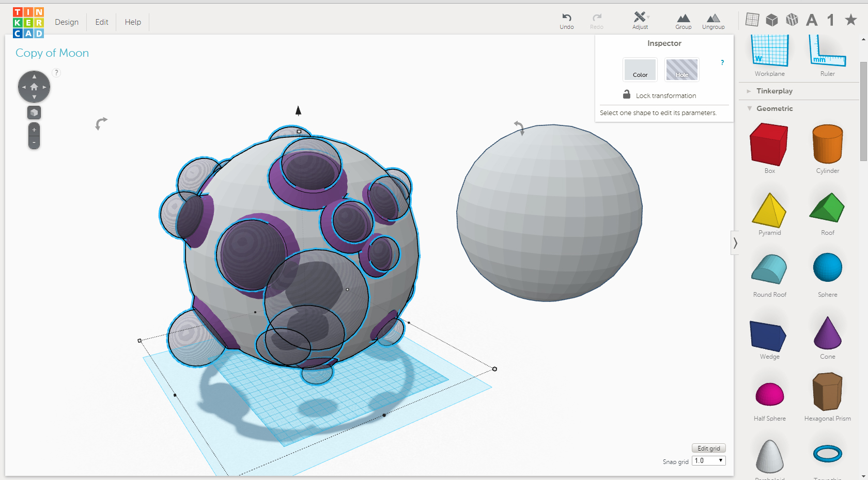Undo the last action
Viewport: 868px width, 480px height.
(x=567, y=21)
